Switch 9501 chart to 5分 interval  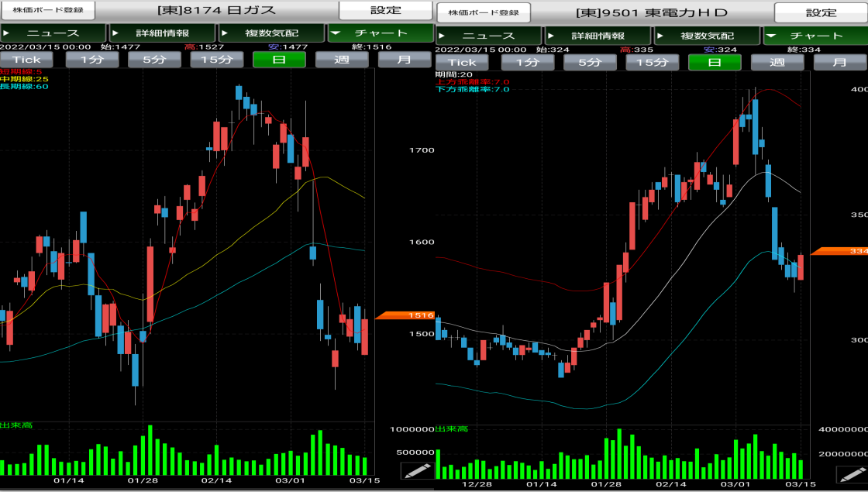coord(590,62)
